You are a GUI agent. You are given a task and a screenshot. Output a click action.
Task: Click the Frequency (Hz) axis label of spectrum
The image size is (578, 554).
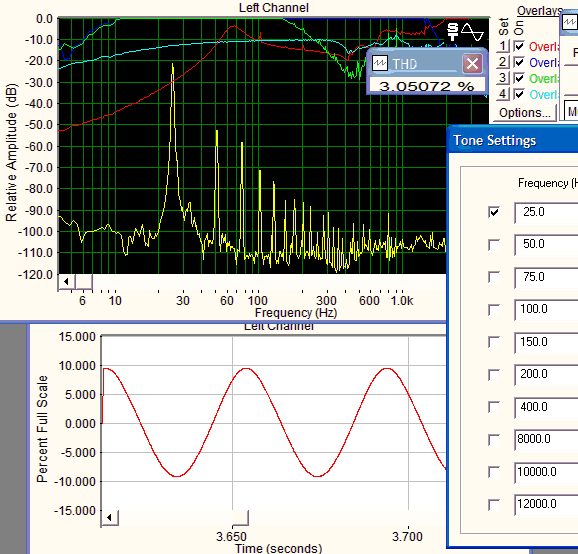[x=296, y=313]
